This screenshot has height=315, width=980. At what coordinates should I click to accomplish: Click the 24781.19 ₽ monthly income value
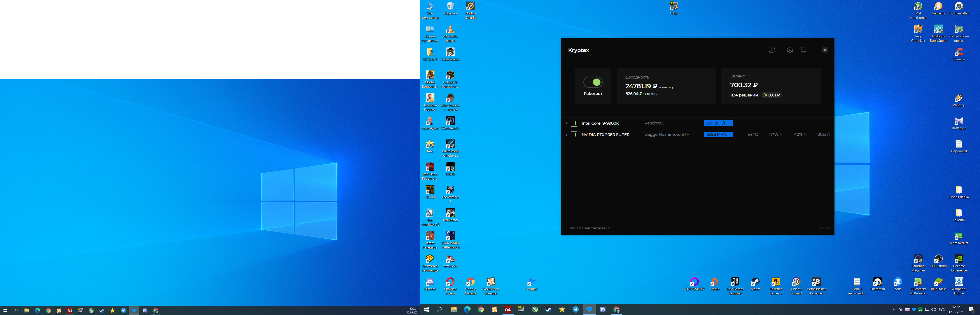pyautogui.click(x=641, y=86)
